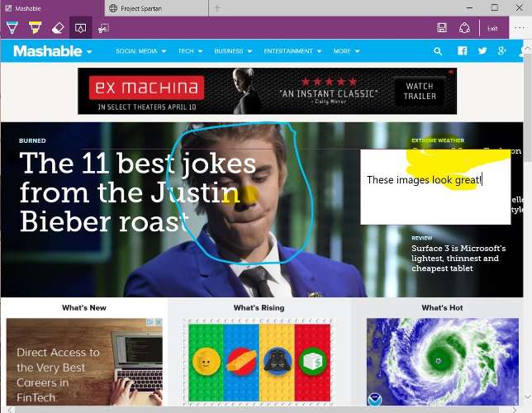Open the hurricane satellite image article
The image size is (532, 413).
pyautogui.click(x=443, y=362)
